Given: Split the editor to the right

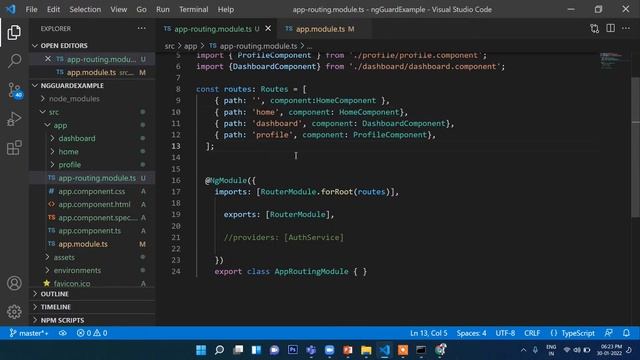Looking at the screenshot, I should click(610, 28).
